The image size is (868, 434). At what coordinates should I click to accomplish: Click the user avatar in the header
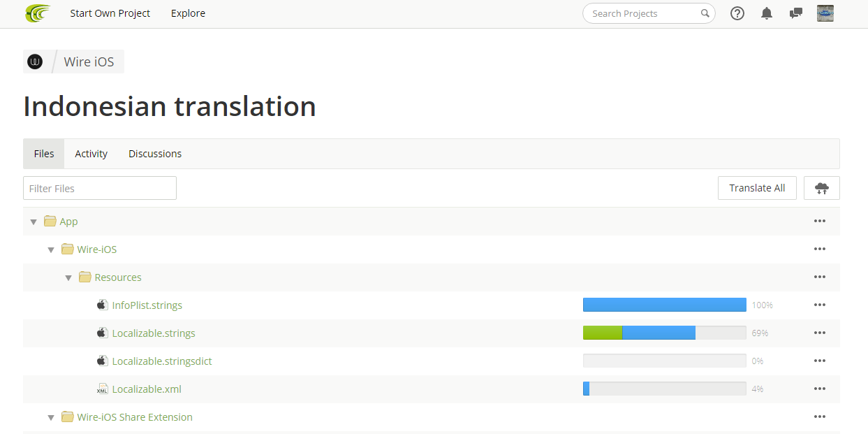click(x=825, y=13)
